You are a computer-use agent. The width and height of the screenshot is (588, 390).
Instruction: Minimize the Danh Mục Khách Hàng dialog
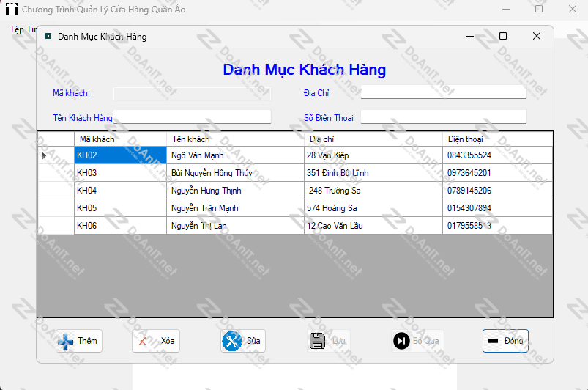pyautogui.click(x=470, y=36)
